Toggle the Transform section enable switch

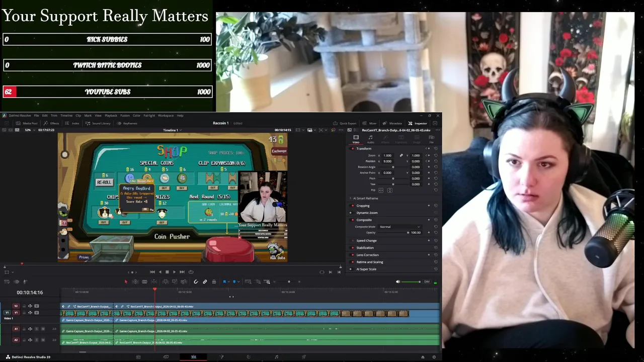pyautogui.click(x=351, y=149)
